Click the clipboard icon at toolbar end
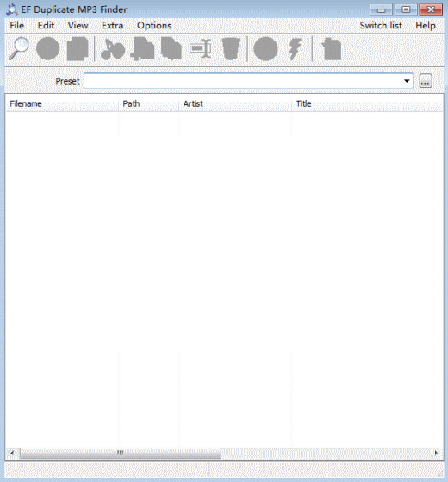This screenshot has height=482, width=448. (332, 49)
